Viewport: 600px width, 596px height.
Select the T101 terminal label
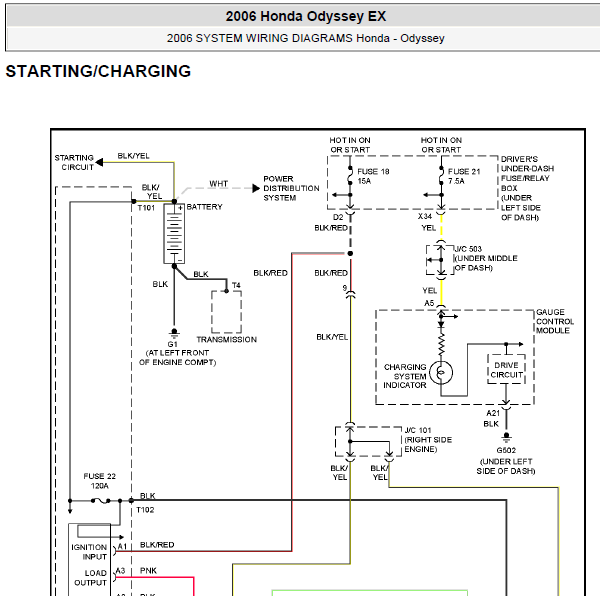click(146, 208)
